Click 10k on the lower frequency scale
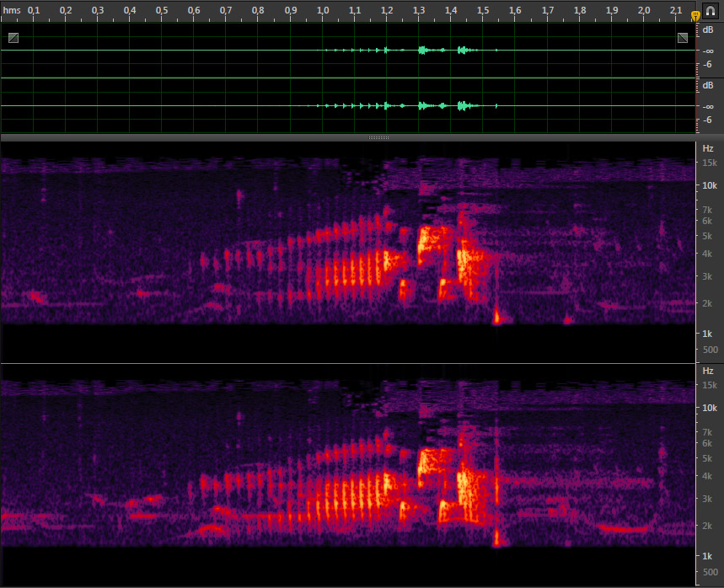 710,408
